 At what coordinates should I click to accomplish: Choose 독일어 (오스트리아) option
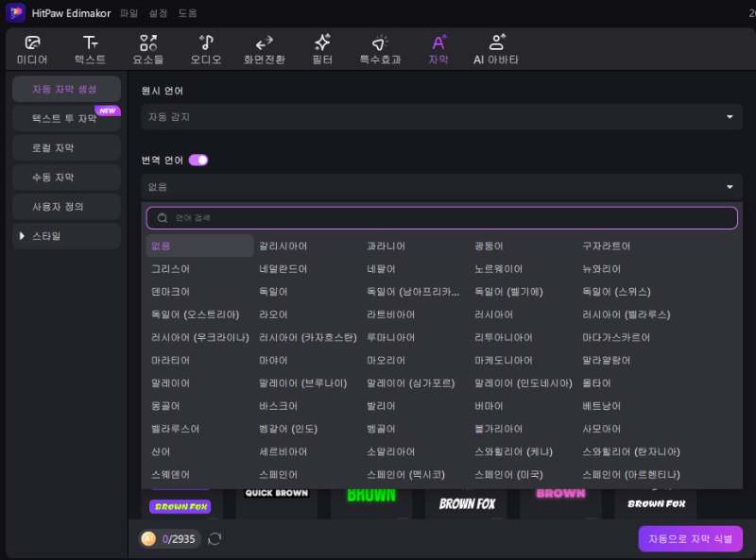196,314
